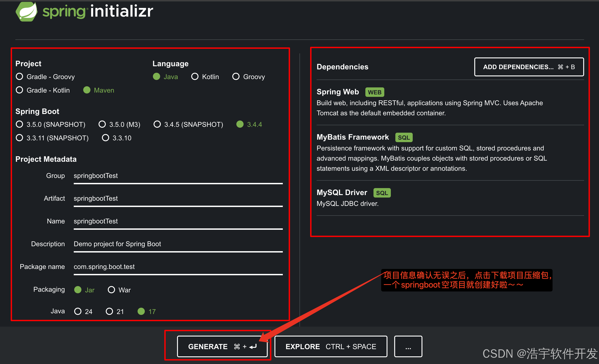This screenshot has width=599, height=364.
Task: Choose Kotlin as the language
Action: point(195,77)
